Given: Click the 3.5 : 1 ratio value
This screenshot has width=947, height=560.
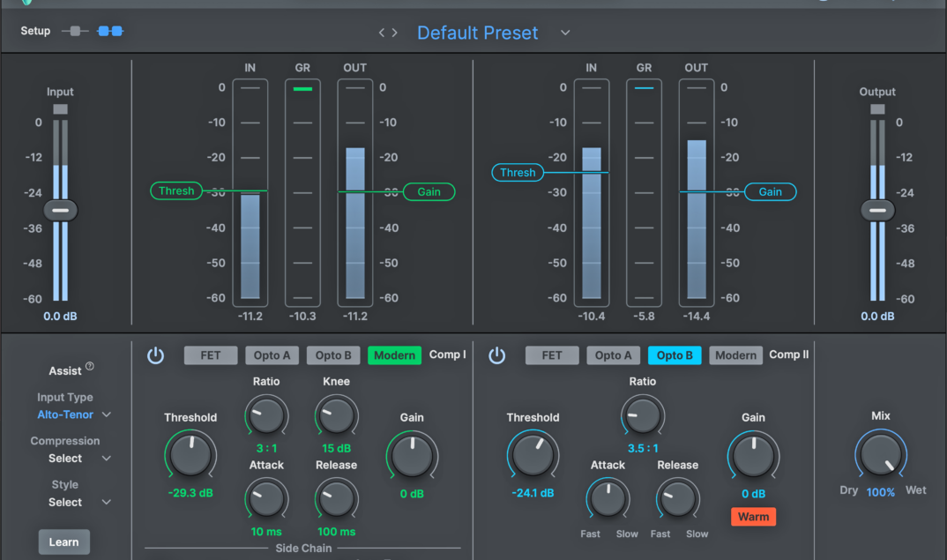Looking at the screenshot, I should coord(643,448).
